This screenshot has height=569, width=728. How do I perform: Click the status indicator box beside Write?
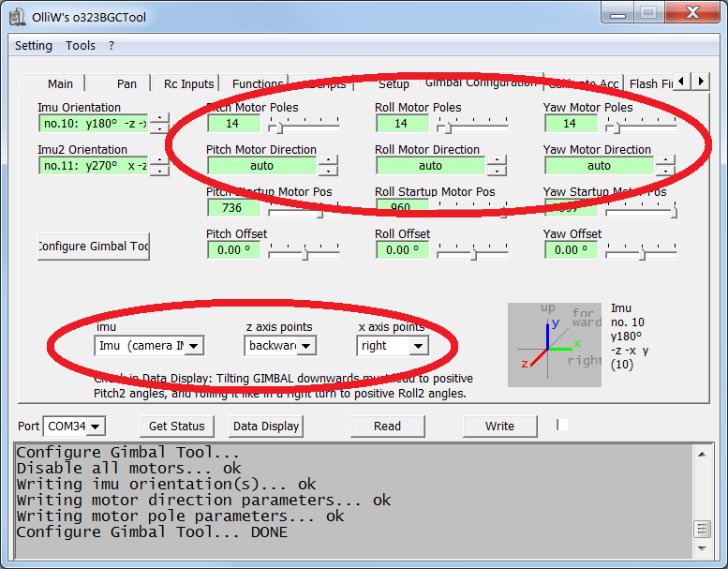tap(561, 425)
